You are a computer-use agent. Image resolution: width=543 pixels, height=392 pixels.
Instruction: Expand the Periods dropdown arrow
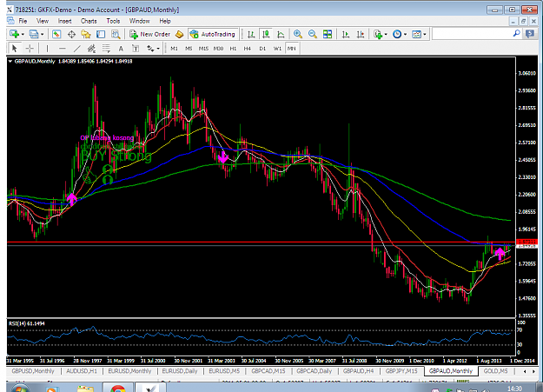point(405,34)
